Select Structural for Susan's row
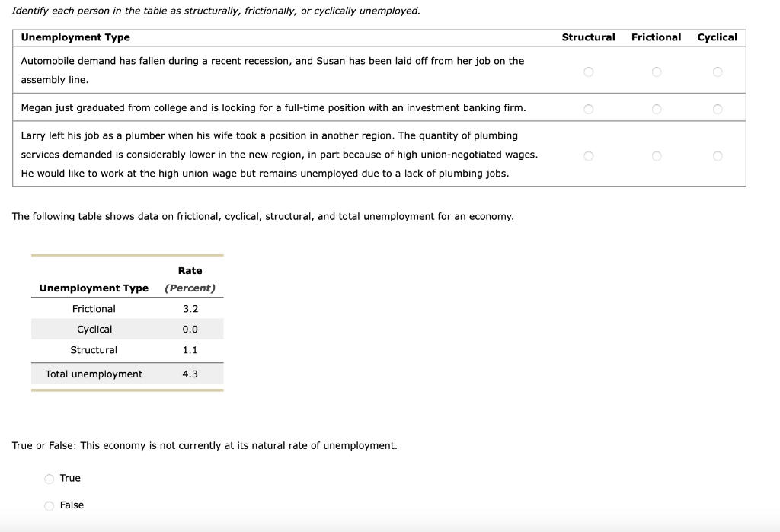780x532 pixels. pyautogui.click(x=588, y=72)
